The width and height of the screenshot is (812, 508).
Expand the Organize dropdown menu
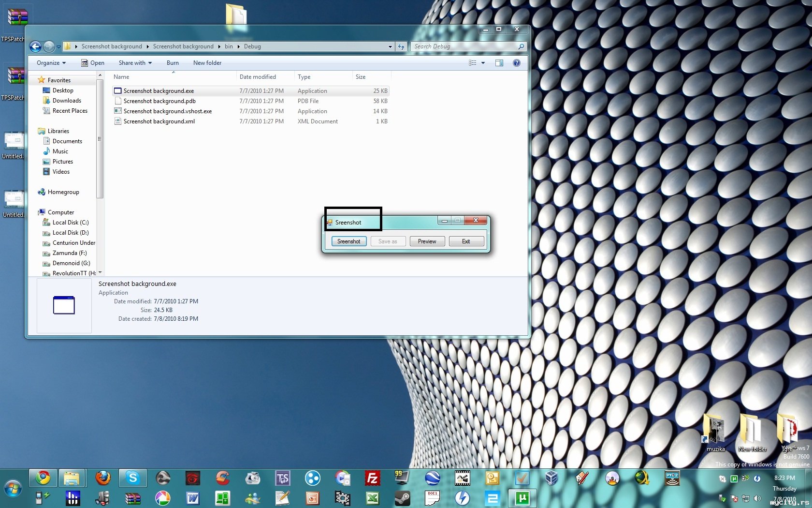coord(51,63)
